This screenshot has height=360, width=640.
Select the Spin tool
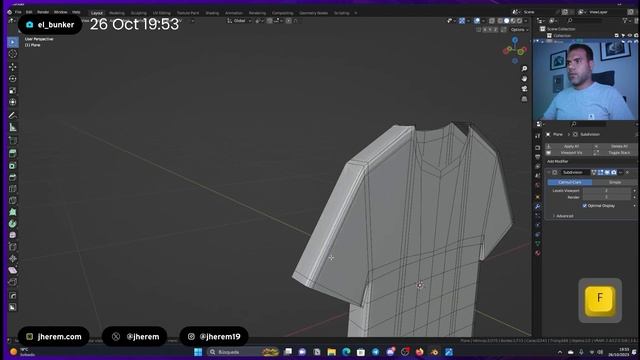(13, 224)
